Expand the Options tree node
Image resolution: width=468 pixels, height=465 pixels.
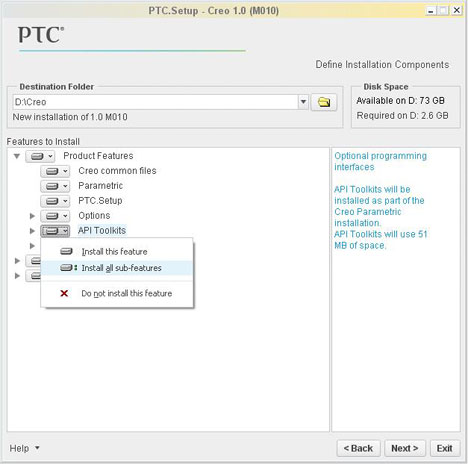(32, 216)
